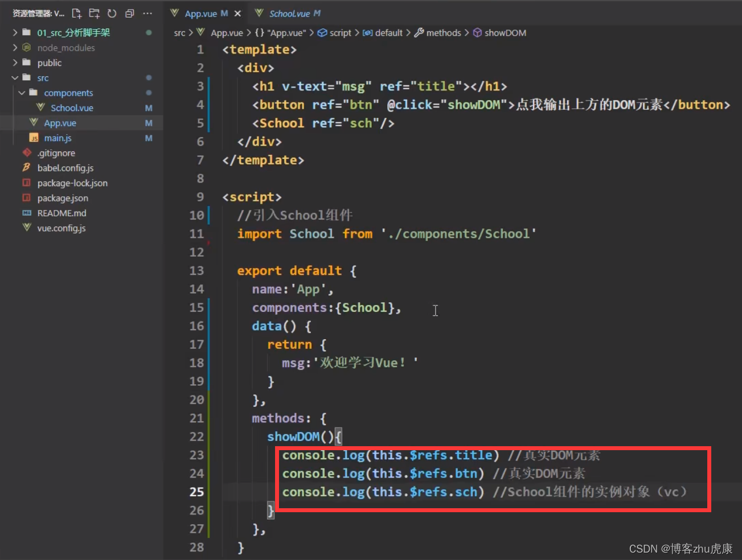The image size is (742, 560).
Task: Open package.json from the file tree
Action: [62, 198]
